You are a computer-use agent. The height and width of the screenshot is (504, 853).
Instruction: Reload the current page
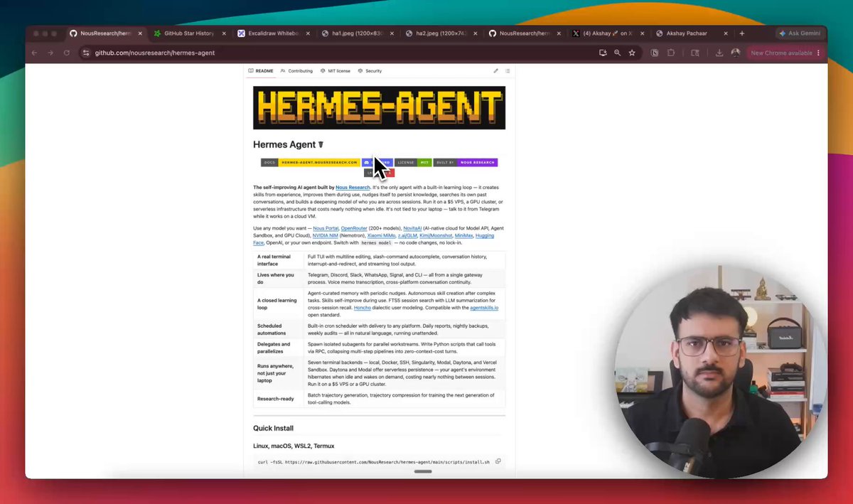[x=67, y=53]
